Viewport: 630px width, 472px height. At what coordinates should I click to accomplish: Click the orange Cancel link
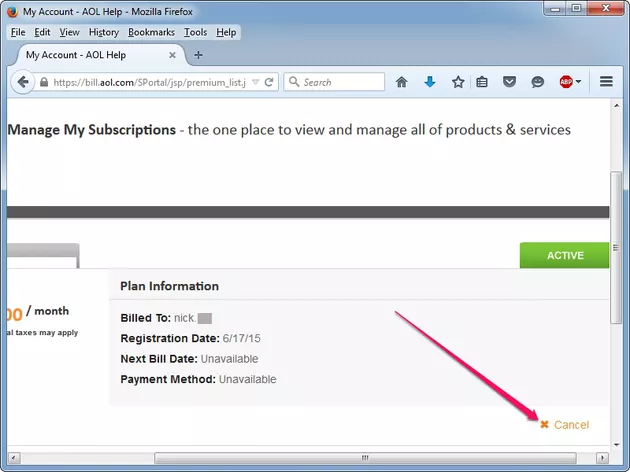tap(565, 425)
